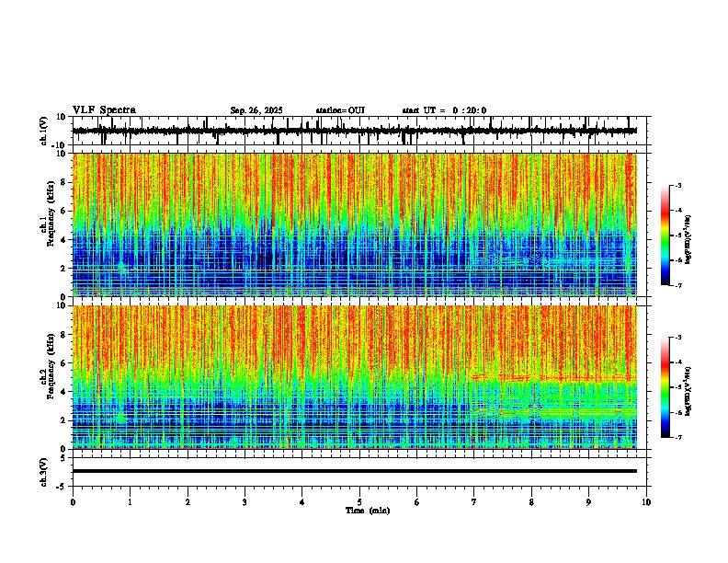Click the ch.2 spectrogram color bar

(665, 387)
